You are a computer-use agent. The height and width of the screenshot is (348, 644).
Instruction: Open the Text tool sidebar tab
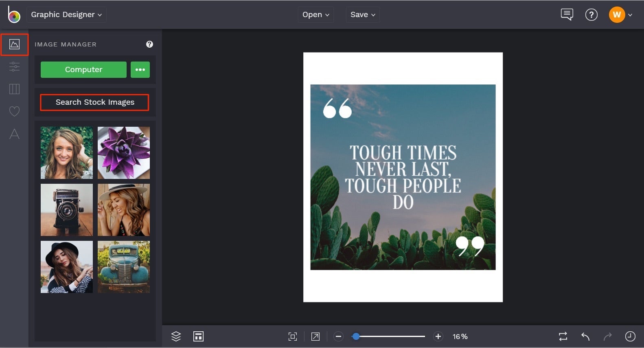click(14, 134)
